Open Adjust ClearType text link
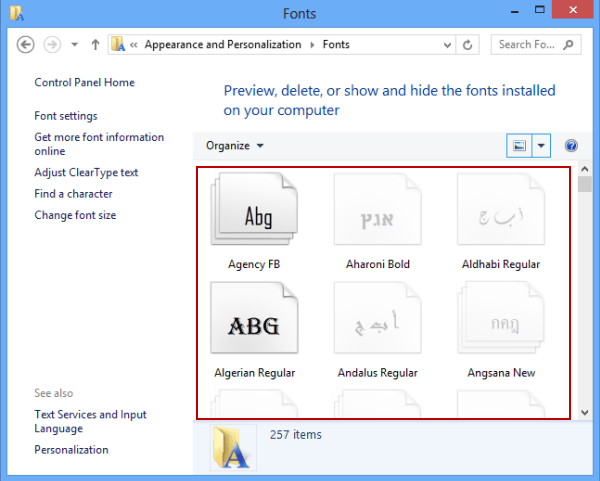 86,172
